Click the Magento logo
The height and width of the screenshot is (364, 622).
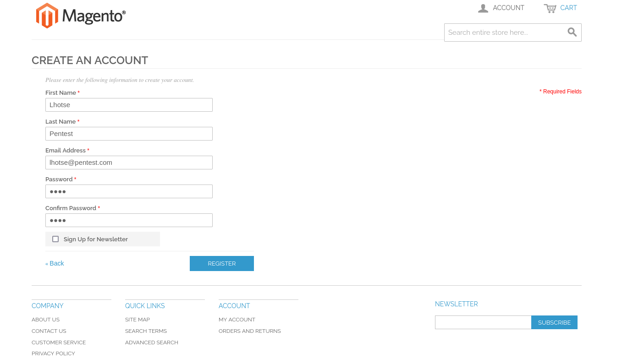[81, 16]
